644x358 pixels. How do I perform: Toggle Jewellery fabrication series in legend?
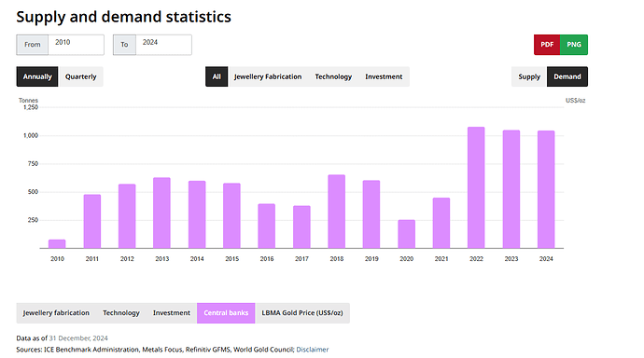click(x=56, y=313)
